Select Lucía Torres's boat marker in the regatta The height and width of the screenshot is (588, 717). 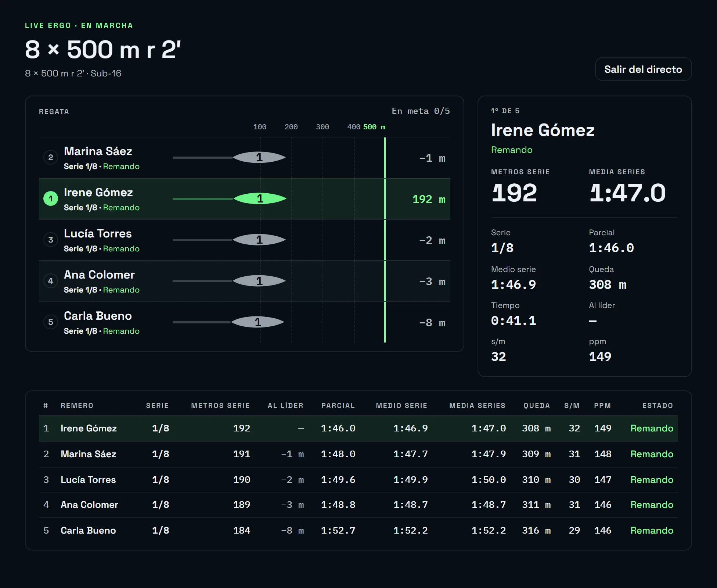click(x=259, y=240)
